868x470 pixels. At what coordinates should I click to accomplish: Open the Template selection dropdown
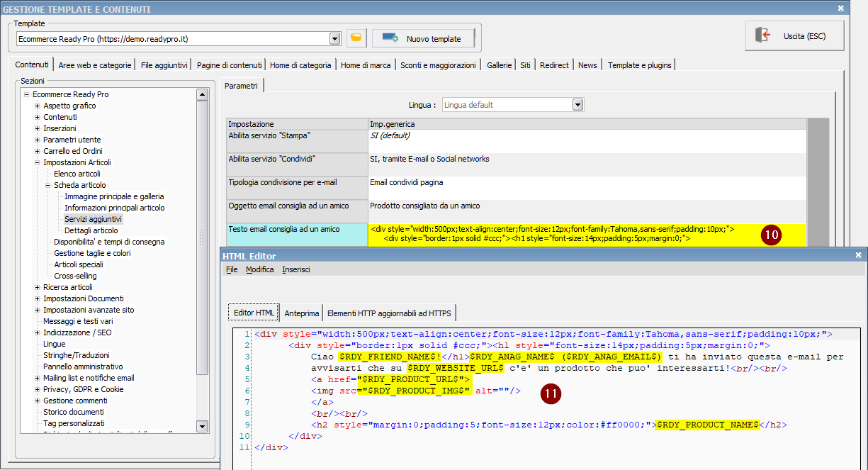pyautogui.click(x=334, y=38)
